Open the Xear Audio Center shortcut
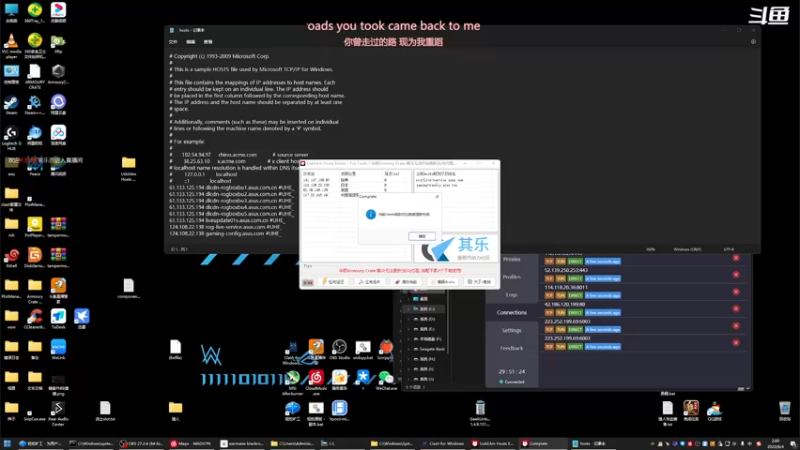This screenshot has height=450, width=800. (x=58, y=413)
